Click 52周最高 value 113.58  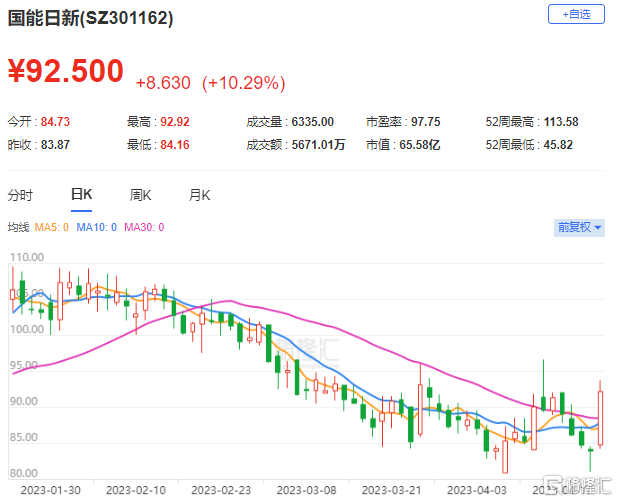tap(561, 122)
